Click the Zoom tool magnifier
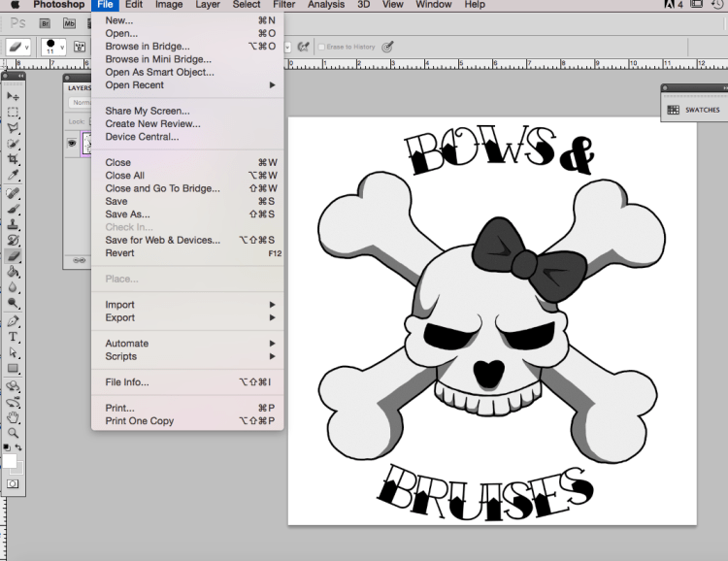Viewport: 728px width, 561px height. (13, 433)
